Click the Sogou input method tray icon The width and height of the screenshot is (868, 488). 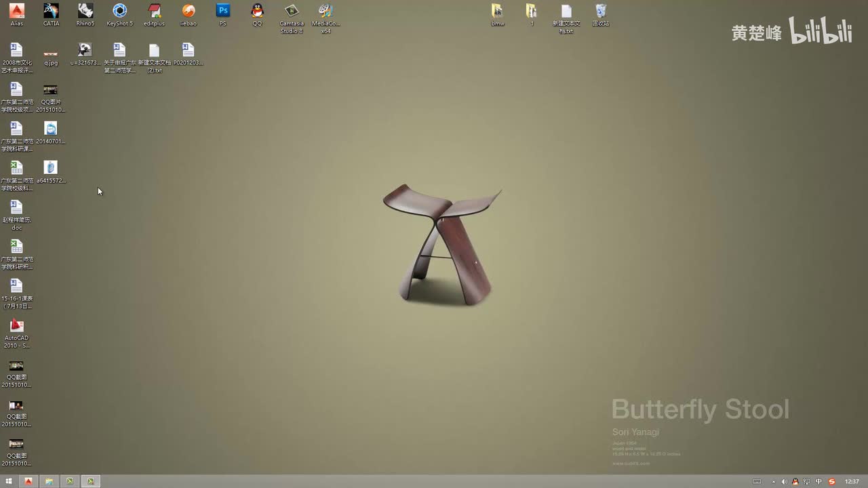[x=832, y=482]
